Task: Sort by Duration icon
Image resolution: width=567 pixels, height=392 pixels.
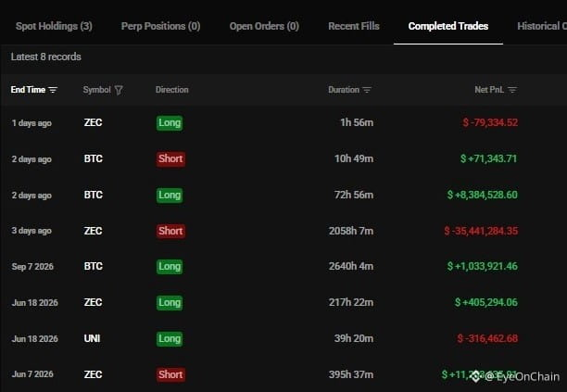Action: (x=367, y=90)
